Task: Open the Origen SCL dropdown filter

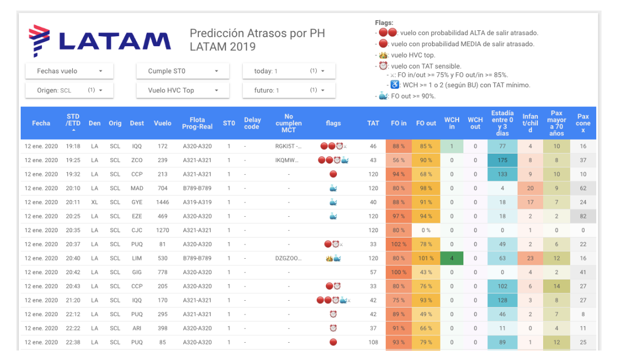Action: coord(69,90)
